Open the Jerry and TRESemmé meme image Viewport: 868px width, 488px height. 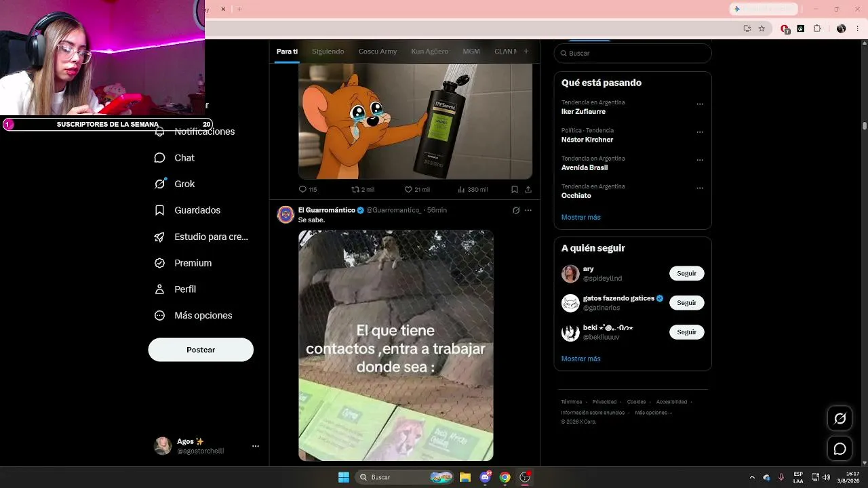pos(415,121)
